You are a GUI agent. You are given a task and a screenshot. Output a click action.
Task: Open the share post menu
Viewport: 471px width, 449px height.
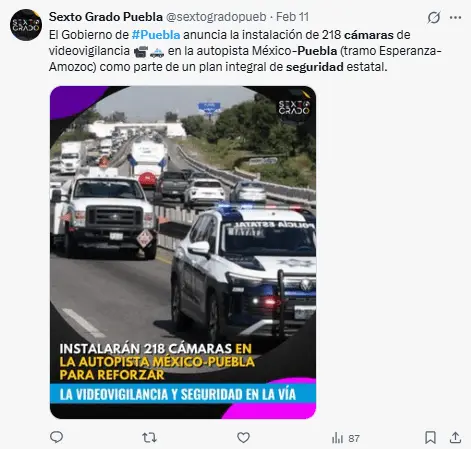tap(455, 438)
